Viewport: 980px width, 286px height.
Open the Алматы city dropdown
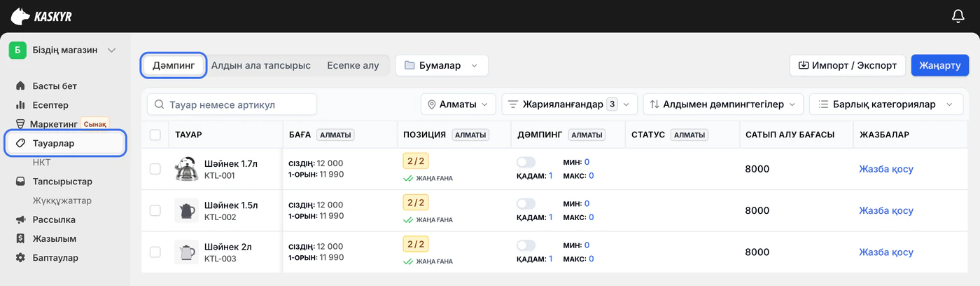pyautogui.click(x=458, y=104)
